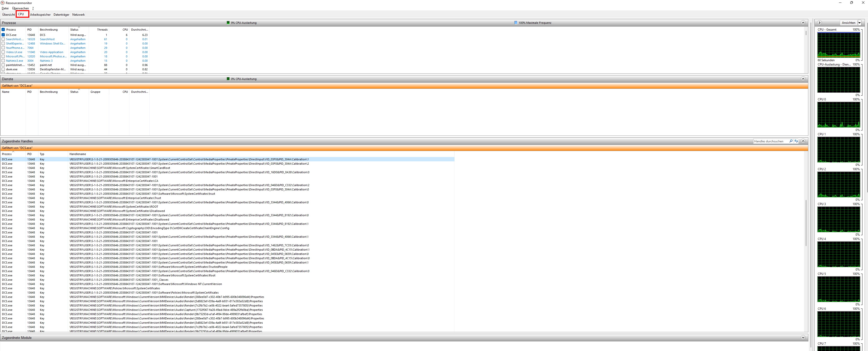Switch to the Übersicht tab
The height and width of the screenshot is (351, 868).
8,15
